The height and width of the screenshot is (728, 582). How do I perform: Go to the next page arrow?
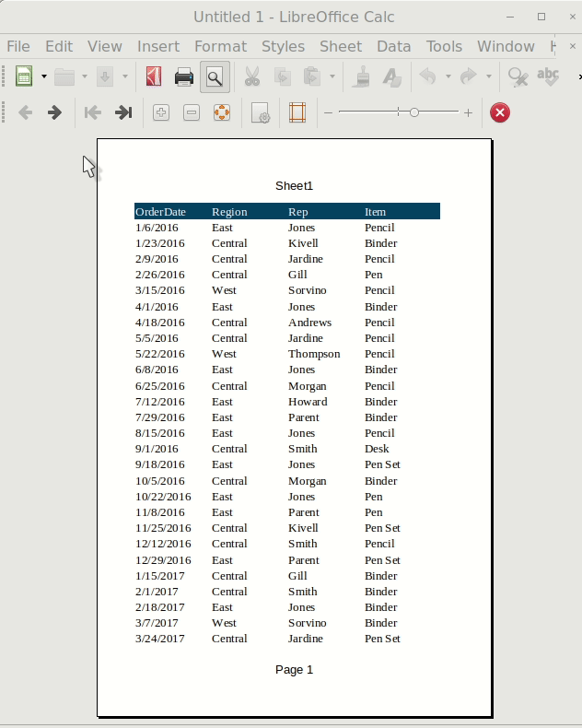(55, 112)
